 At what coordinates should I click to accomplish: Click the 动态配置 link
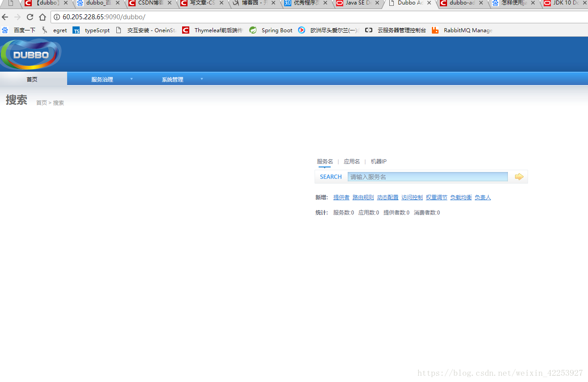click(388, 197)
